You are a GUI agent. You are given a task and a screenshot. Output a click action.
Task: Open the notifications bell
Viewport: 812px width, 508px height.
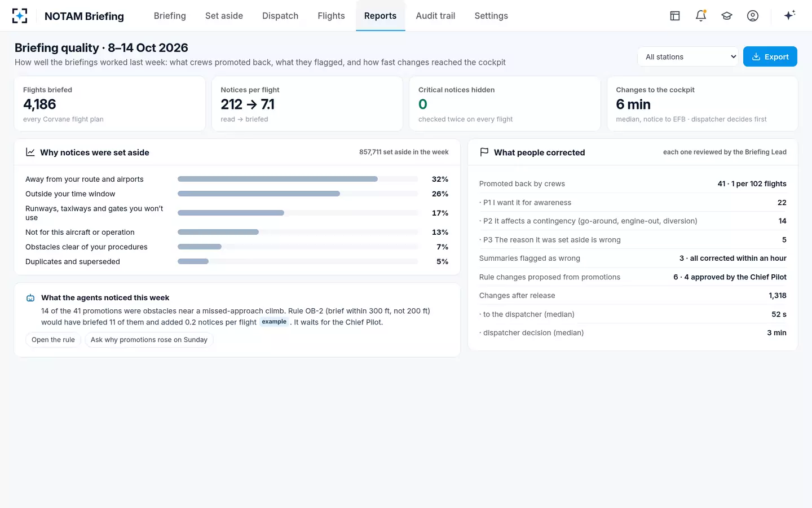[x=701, y=16]
